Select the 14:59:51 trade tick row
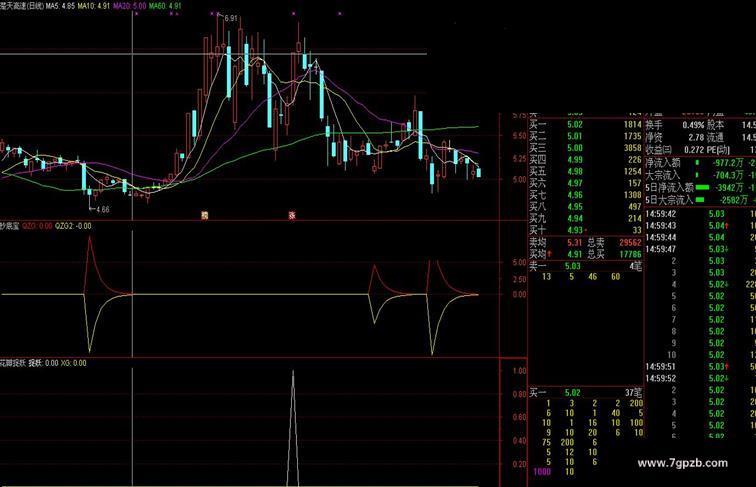This screenshot has height=487, width=756. coord(700,367)
